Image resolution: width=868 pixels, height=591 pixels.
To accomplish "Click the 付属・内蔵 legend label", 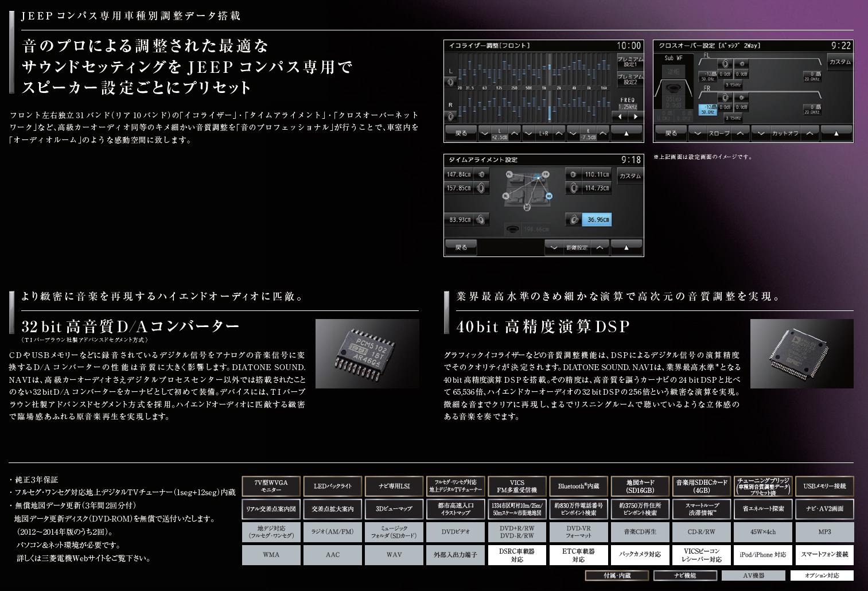I will pos(617,576).
